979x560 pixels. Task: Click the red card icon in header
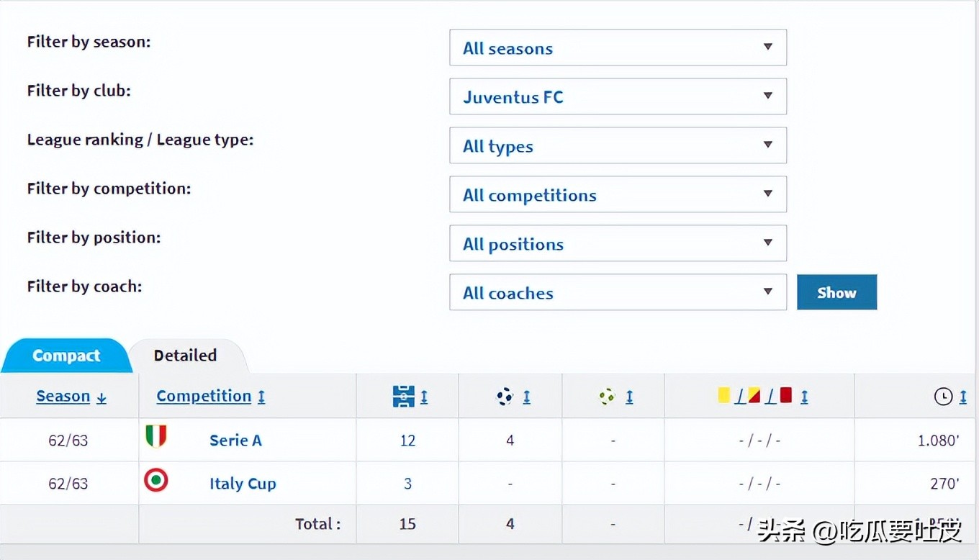pos(785,395)
